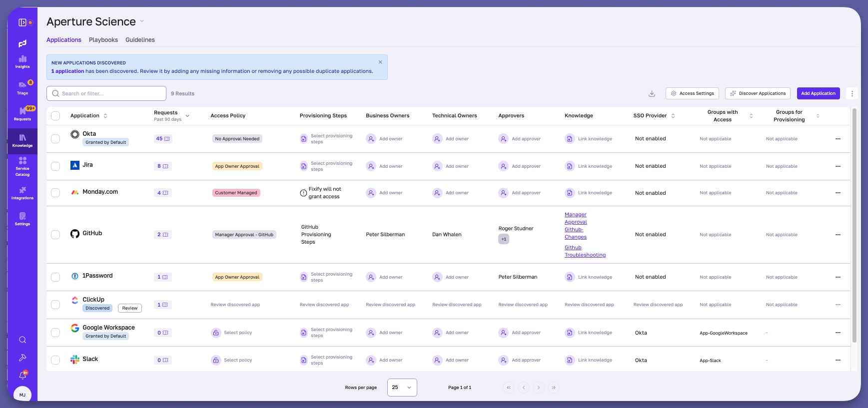Screen dimensions: 868x408
Task: Open the row menu for Slack
Action: 838,360
